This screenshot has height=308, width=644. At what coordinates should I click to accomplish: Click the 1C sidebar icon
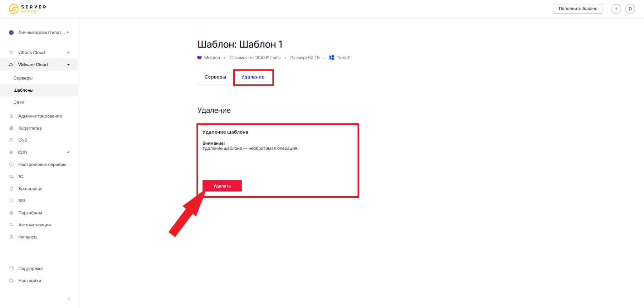click(x=11, y=177)
